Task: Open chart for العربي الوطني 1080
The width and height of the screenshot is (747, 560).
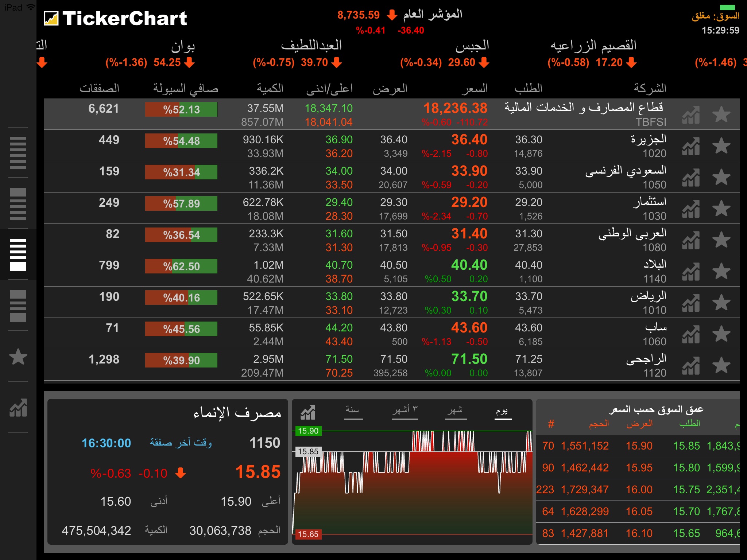Action: click(691, 240)
